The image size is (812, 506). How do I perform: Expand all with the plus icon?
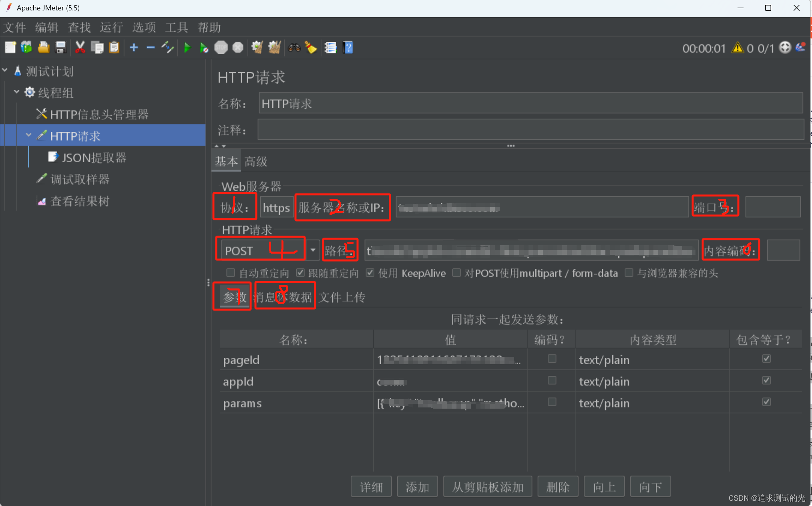134,48
